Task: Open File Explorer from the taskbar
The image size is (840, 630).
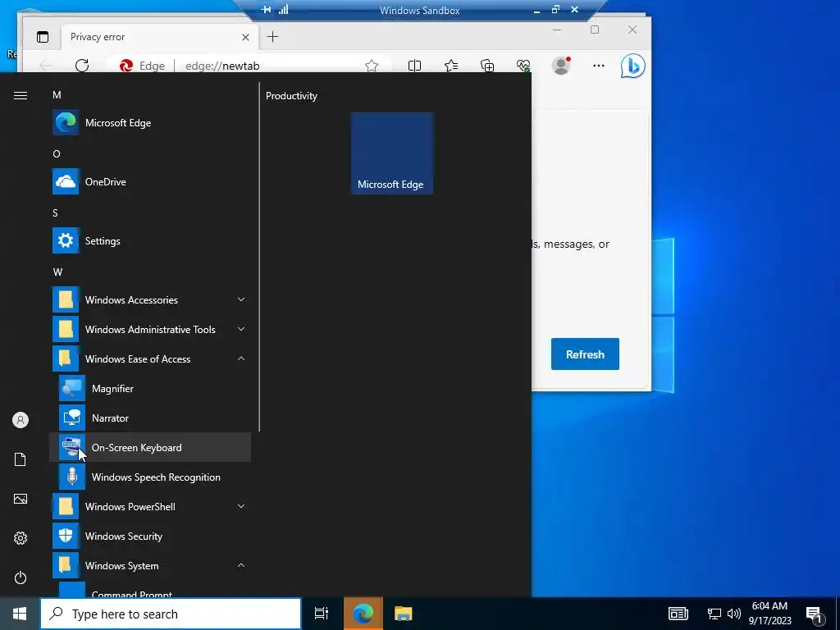Action: tap(404, 614)
